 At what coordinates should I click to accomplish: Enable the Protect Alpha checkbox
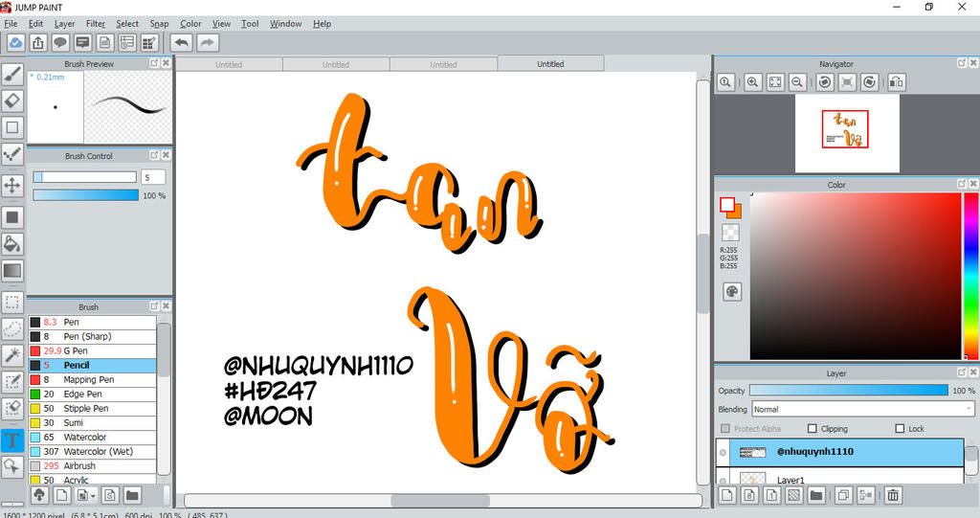coord(725,429)
